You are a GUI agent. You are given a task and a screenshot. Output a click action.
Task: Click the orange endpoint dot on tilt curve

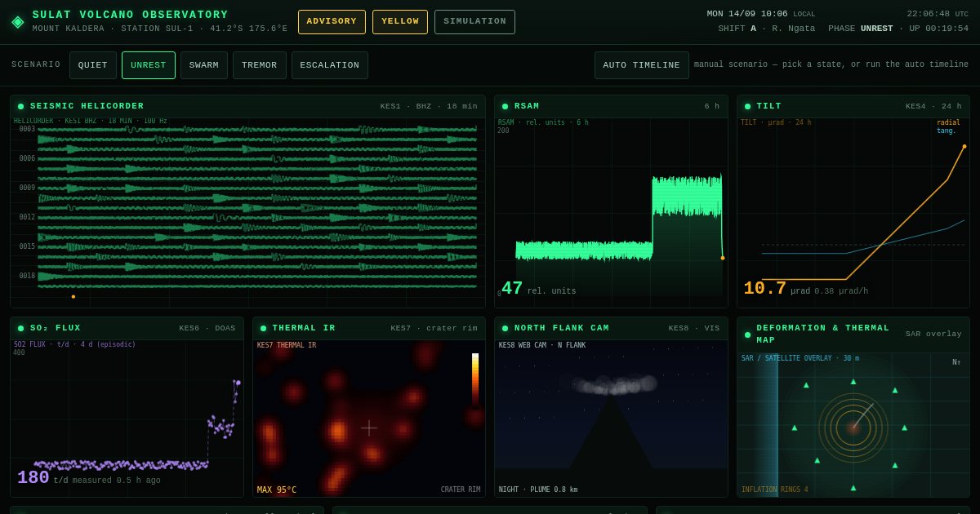(x=964, y=146)
